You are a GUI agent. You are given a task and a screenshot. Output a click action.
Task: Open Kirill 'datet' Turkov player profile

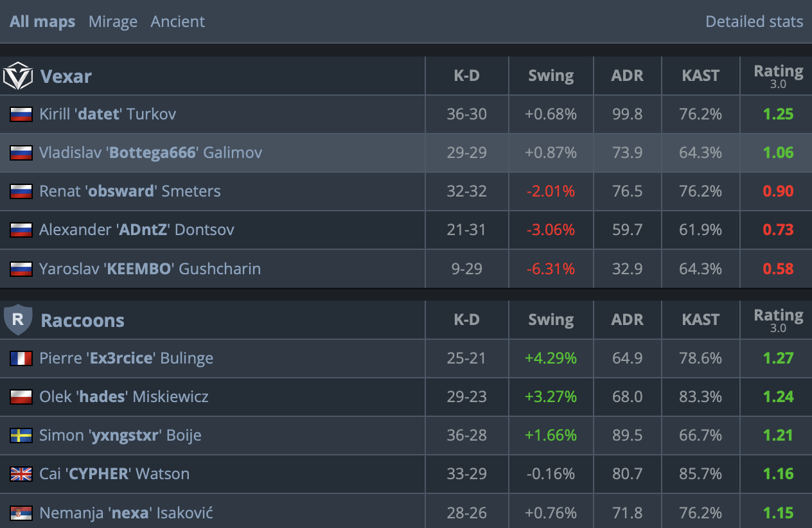(x=108, y=114)
